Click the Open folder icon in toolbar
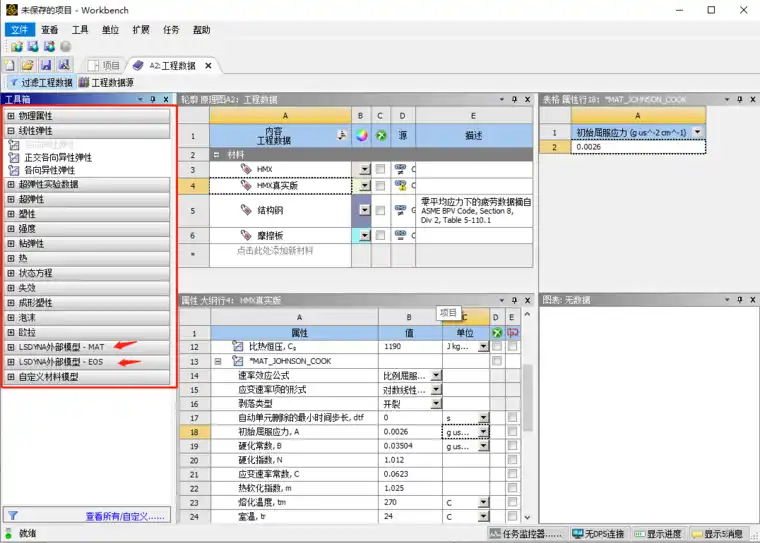Viewport: 760px width, 543px height. 27,65
